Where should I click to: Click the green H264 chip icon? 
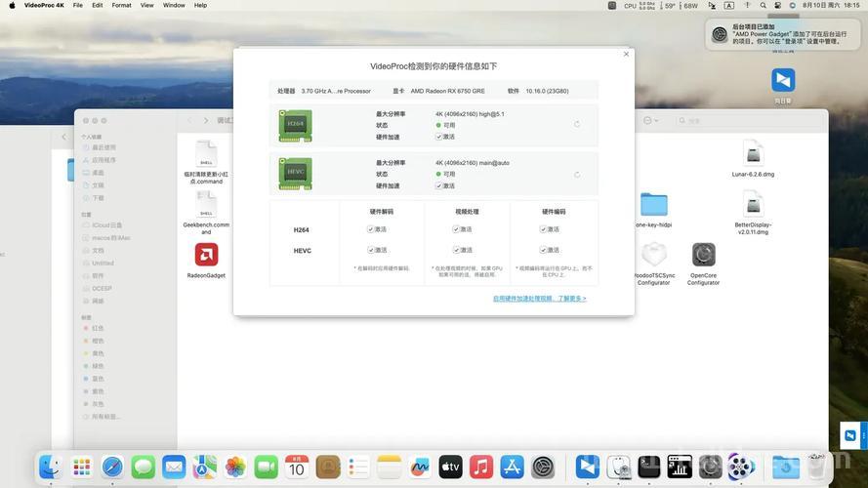coord(295,126)
